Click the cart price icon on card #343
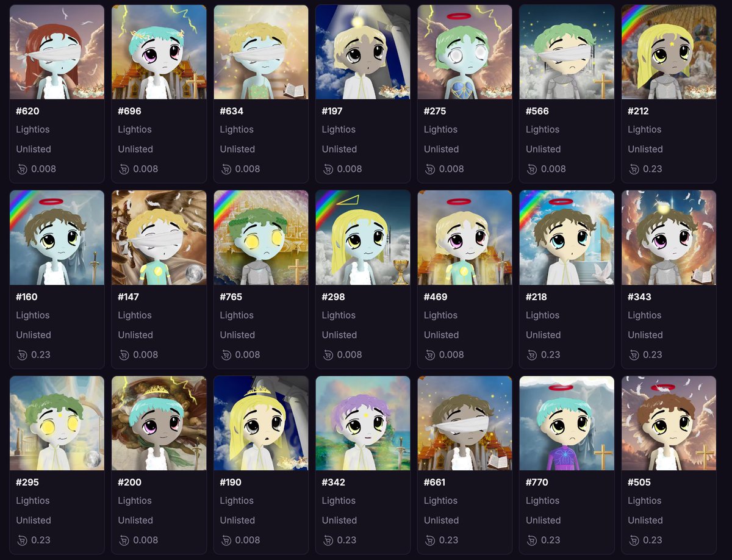Image resolution: width=732 pixels, height=560 pixels. click(x=634, y=355)
